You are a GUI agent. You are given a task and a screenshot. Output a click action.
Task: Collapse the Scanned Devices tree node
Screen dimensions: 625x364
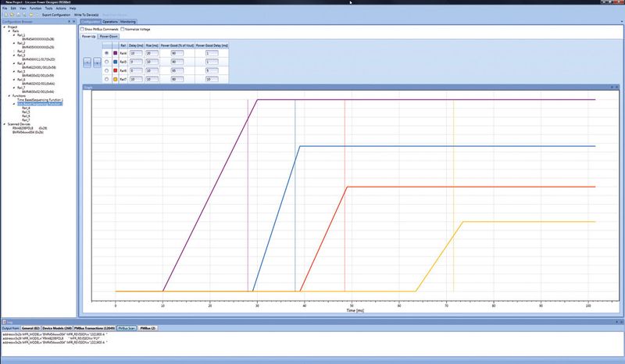click(5, 124)
